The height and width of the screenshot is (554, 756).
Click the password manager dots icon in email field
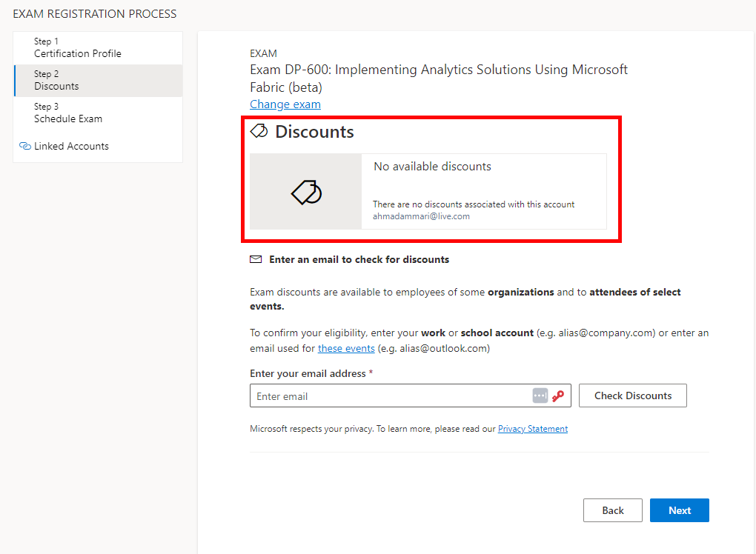[x=540, y=396]
